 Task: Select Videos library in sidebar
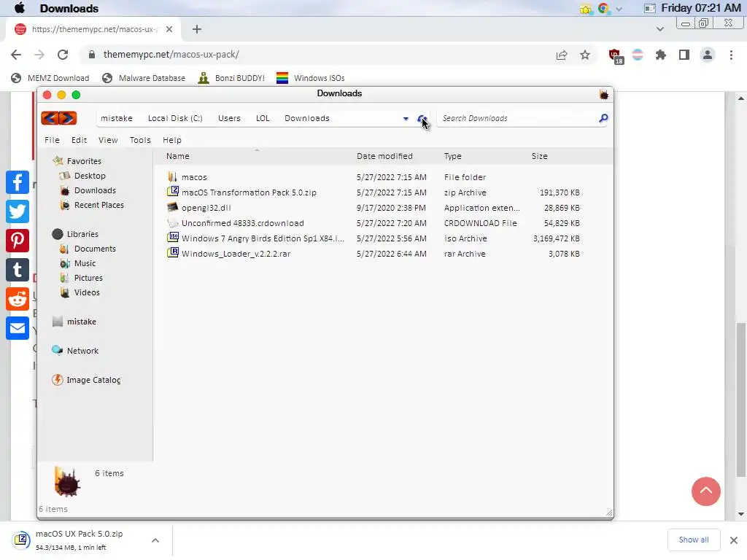click(x=87, y=292)
